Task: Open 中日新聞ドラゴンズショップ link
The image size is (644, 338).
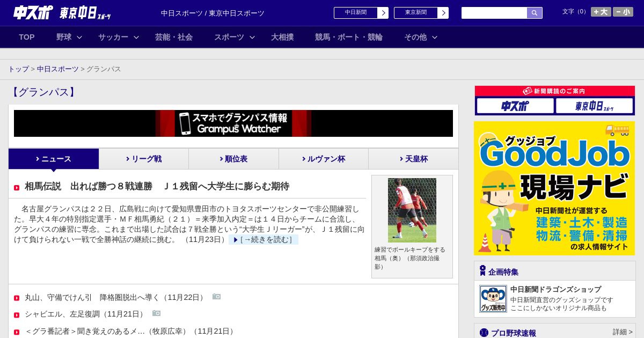Action: point(555,289)
